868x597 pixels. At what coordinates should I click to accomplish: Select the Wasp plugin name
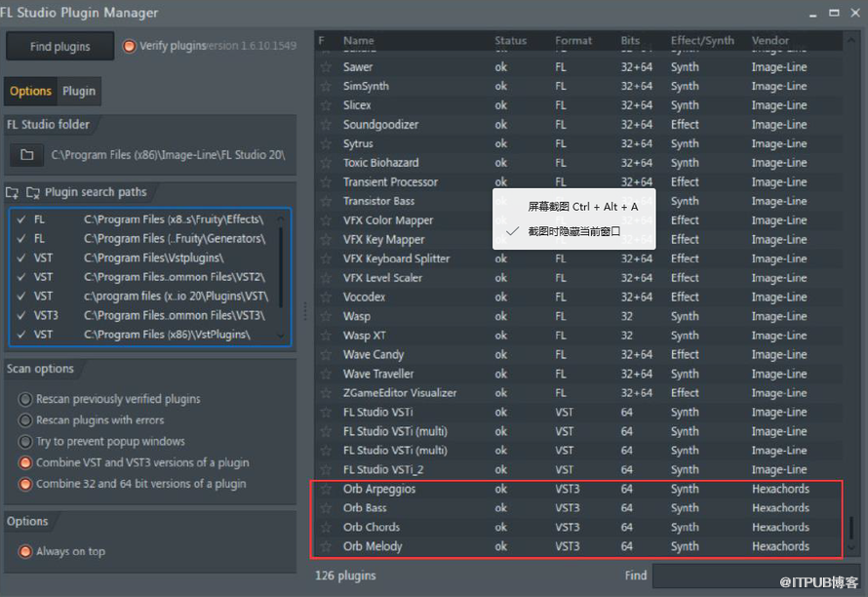(x=357, y=317)
